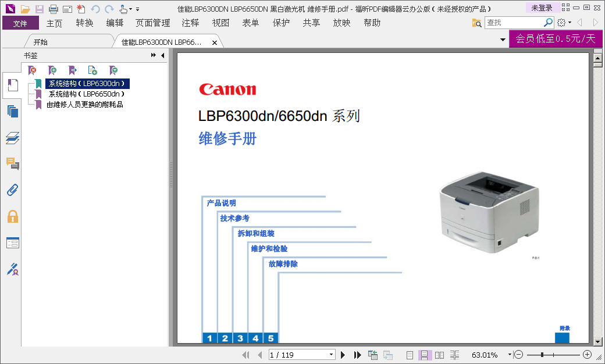The height and width of the screenshot is (364, 605).
Task: Go to the previous search result
Action: 579,23
